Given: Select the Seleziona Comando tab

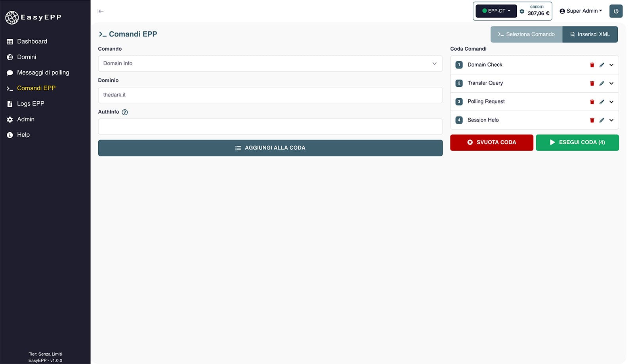Looking at the screenshot, I should (x=526, y=34).
